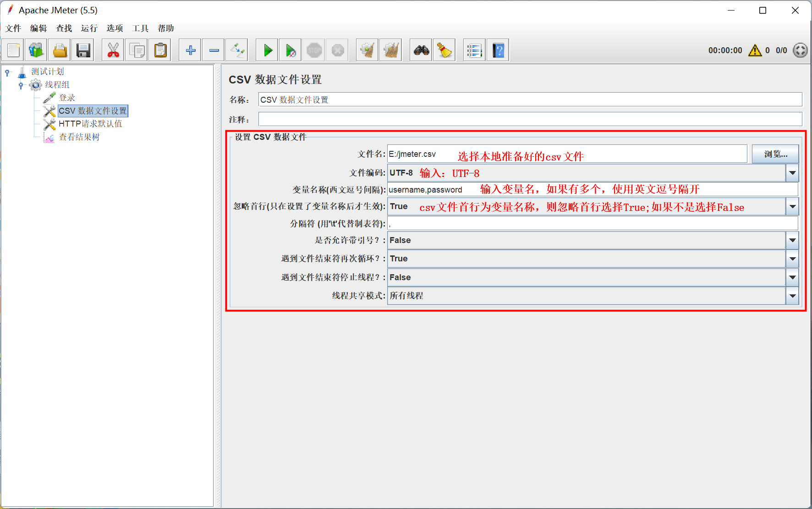Click the New test plan icon

pyautogui.click(x=13, y=50)
